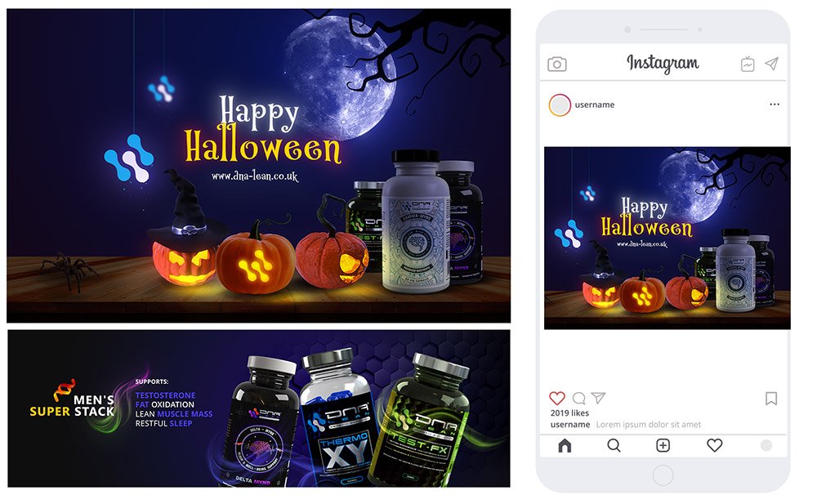817x504 pixels.
Task: Open IGTV from the top bar
Action: pos(748,64)
